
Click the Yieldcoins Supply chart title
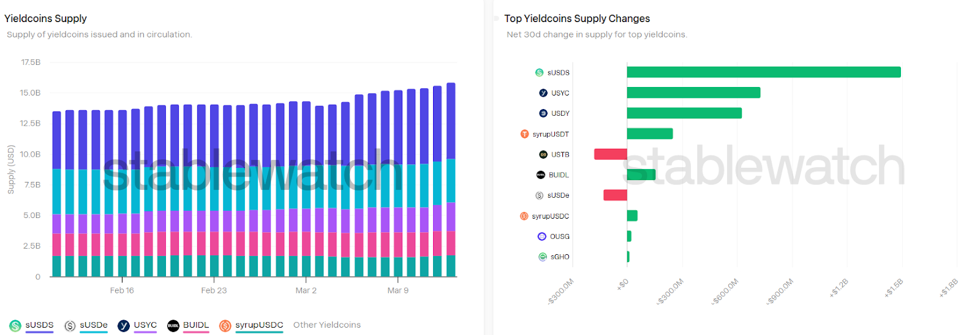tap(46, 18)
